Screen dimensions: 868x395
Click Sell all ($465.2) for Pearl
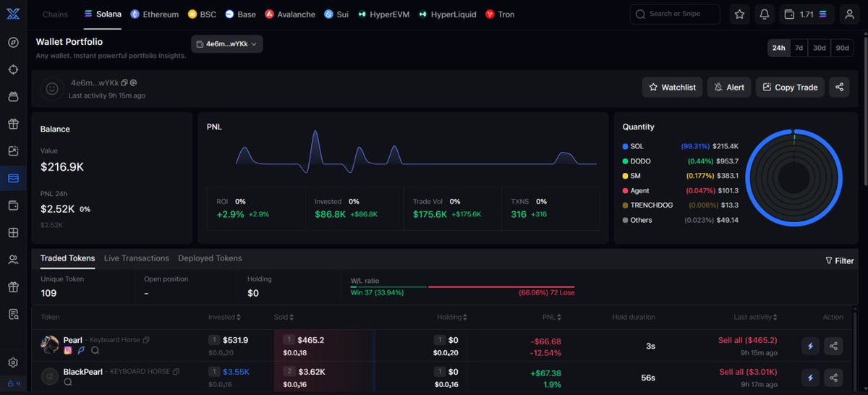point(748,340)
